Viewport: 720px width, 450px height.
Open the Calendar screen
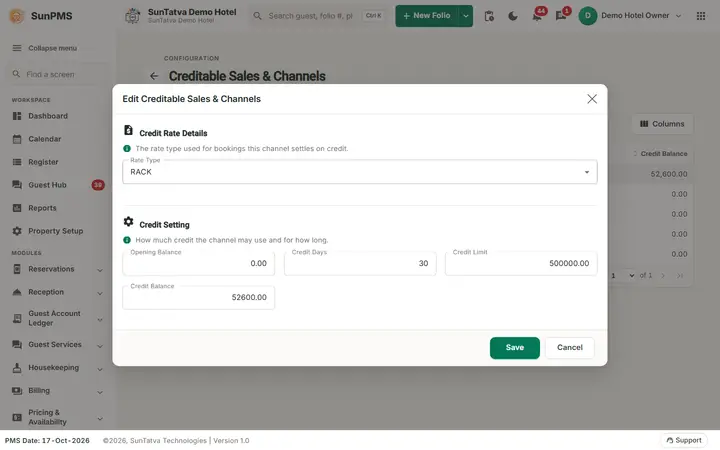(x=45, y=139)
